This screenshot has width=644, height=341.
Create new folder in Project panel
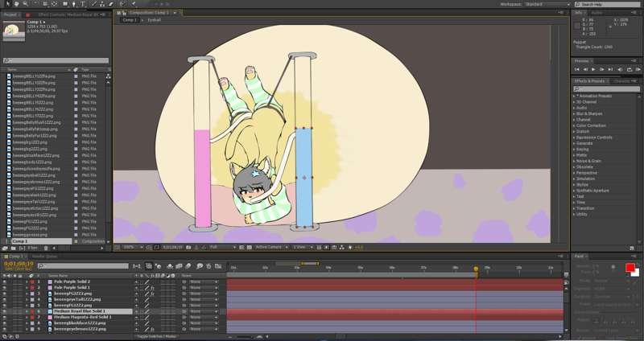click(x=14, y=249)
